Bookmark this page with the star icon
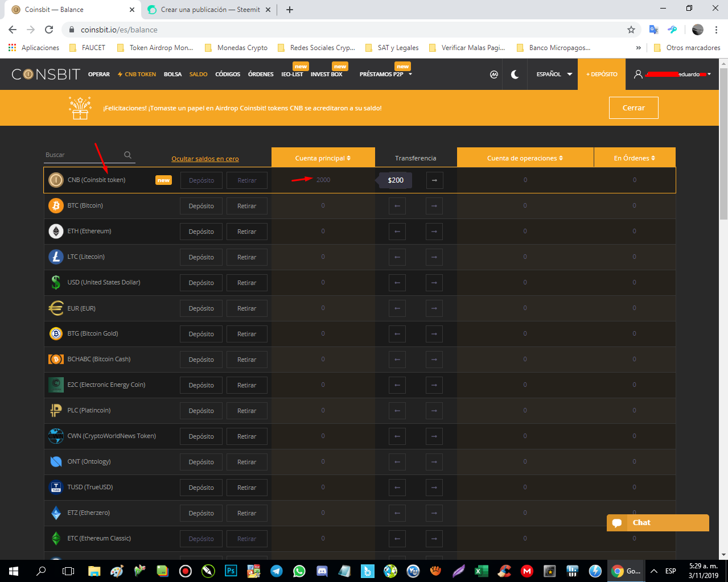Screen dimensions: 728x582 (631, 30)
